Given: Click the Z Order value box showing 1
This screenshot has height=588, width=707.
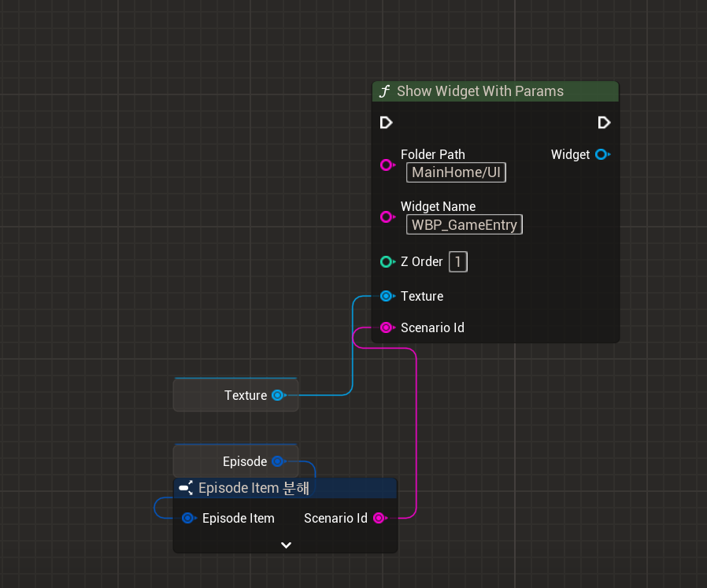Looking at the screenshot, I should (x=457, y=261).
